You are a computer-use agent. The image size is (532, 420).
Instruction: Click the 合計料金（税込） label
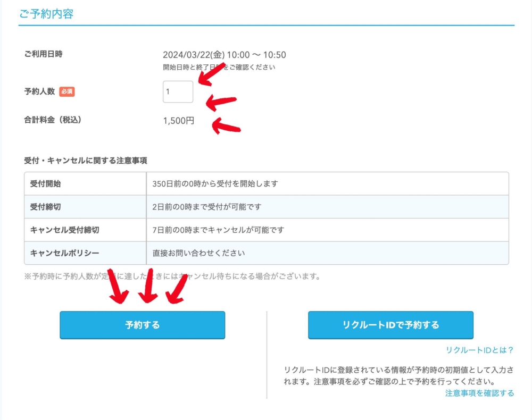52,120
